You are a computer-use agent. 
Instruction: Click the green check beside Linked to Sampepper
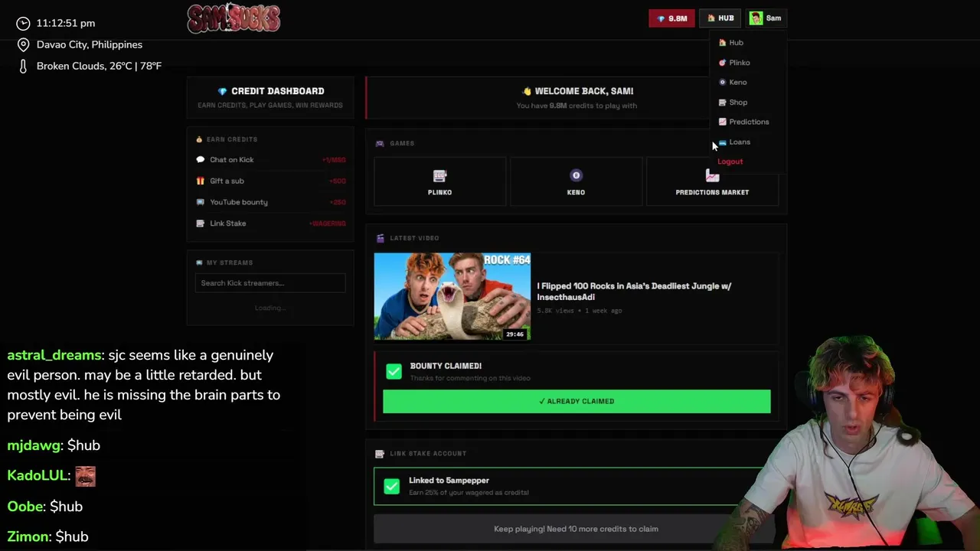click(x=391, y=486)
